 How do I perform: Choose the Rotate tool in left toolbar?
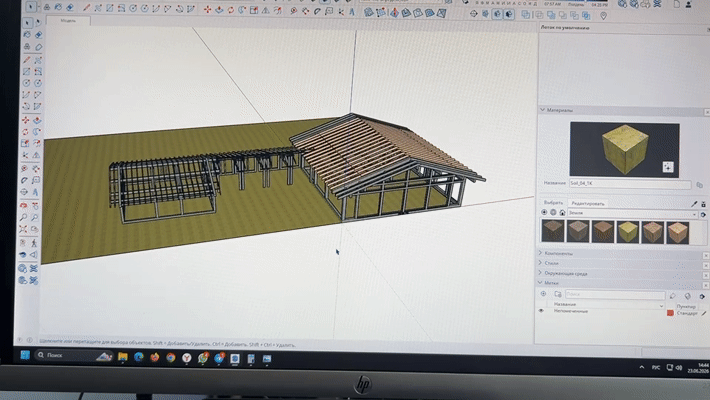(25, 132)
